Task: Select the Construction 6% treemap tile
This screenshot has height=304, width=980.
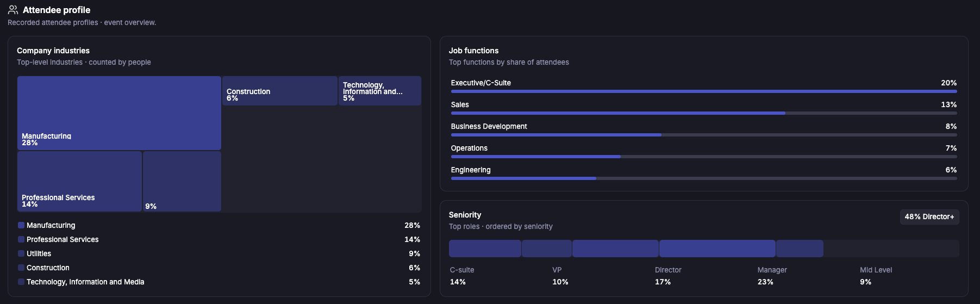Action: [280, 91]
